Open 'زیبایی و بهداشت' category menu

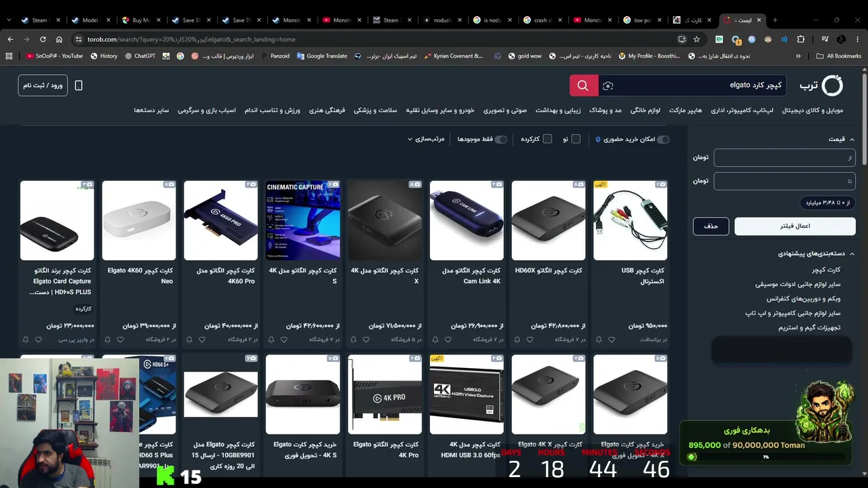click(558, 110)
